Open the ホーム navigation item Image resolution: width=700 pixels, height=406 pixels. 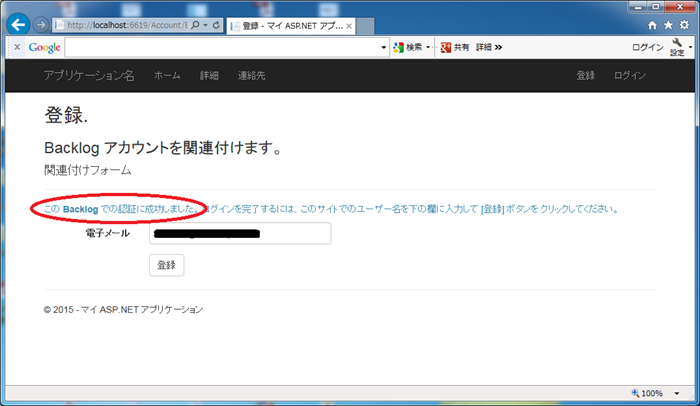[x=167, y=75]
